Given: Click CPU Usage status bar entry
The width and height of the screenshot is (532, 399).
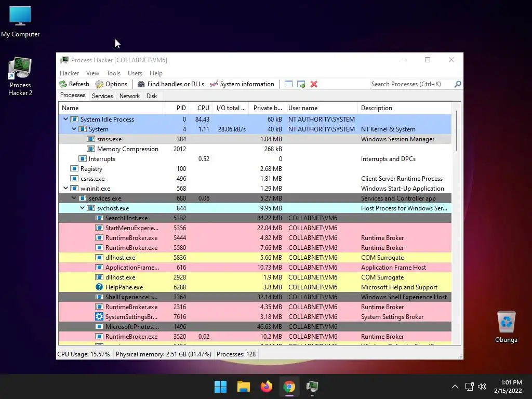Looking at the screenshot, I should pyautogui.click(x=84, y=354).
